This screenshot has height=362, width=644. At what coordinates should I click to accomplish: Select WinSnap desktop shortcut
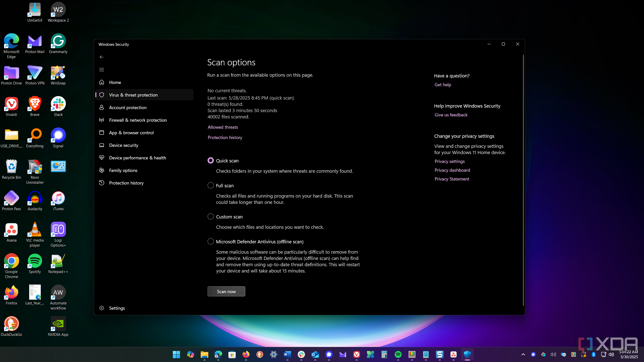pos(58,75)
